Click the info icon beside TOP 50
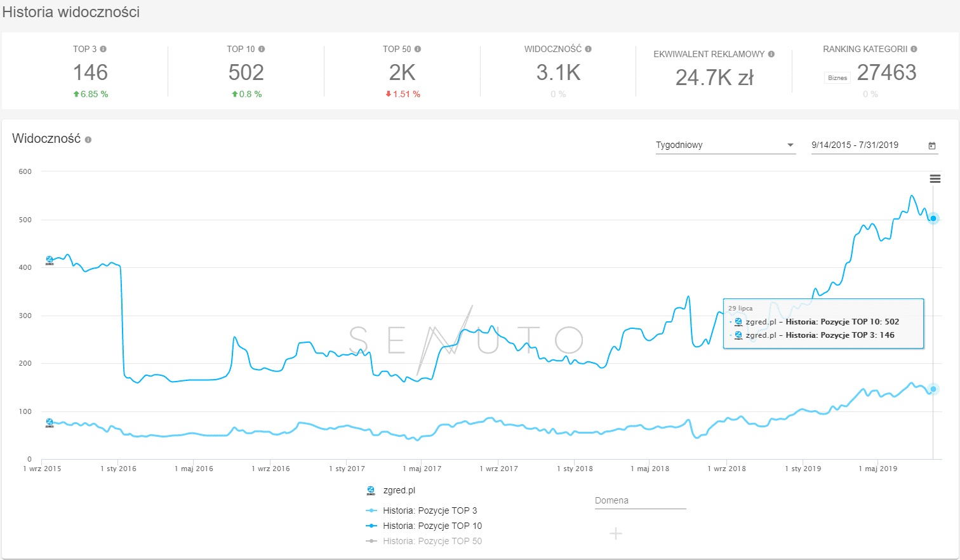The height and width of the screenshot is (560, 960). coord(418,49)
